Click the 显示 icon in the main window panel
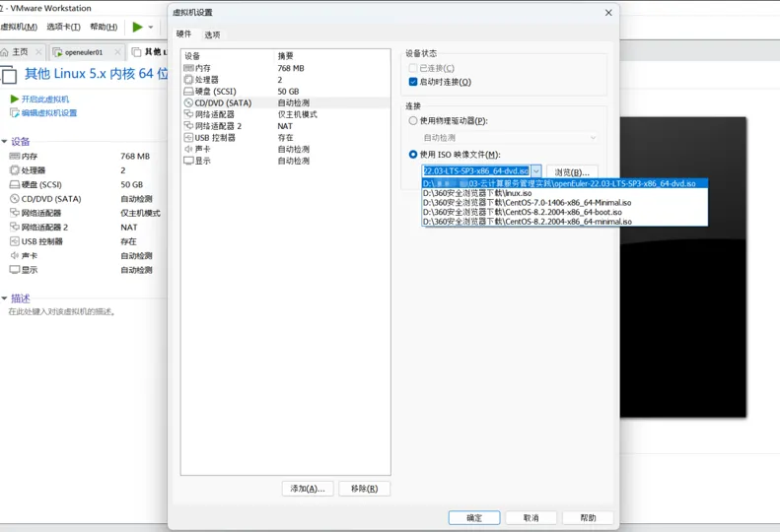This screenshot has width=780, height=532. pos(15,270)
